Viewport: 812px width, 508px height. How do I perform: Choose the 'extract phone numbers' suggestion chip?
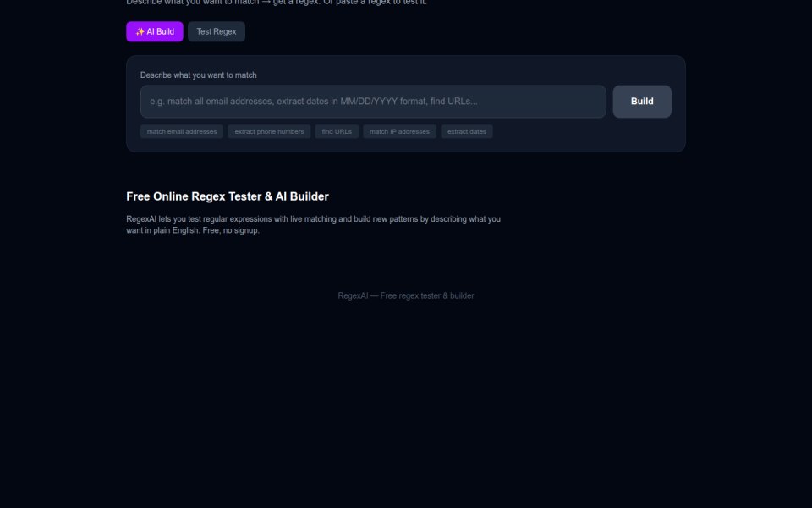[269, 132]
